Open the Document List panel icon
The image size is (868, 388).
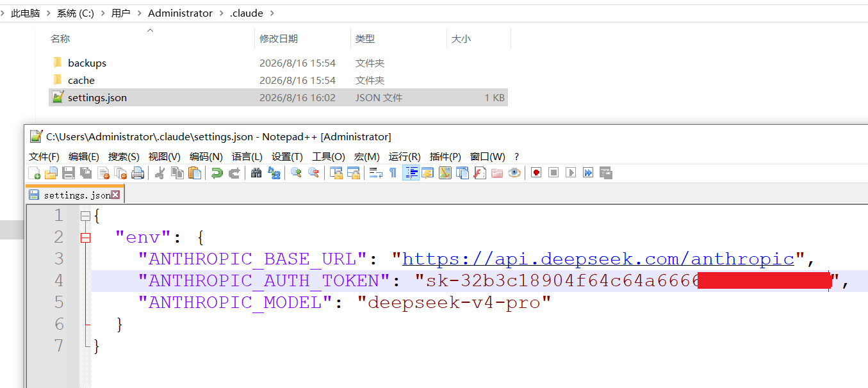(463, 173)
